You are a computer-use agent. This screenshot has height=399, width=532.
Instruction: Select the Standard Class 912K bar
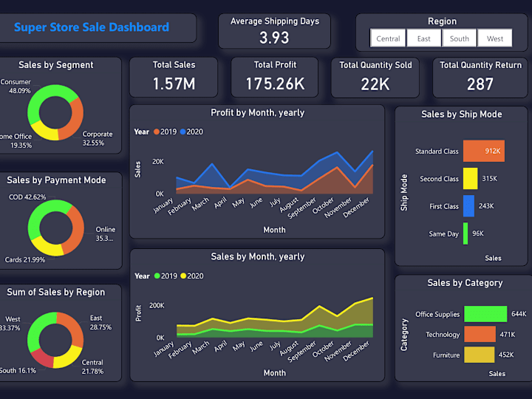(484, 151)
